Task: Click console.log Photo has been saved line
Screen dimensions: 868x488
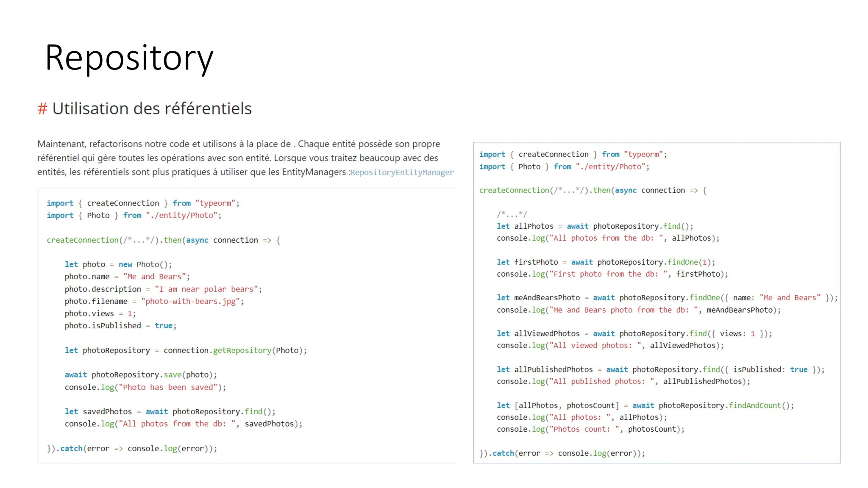Action: (x=145, y=388)
